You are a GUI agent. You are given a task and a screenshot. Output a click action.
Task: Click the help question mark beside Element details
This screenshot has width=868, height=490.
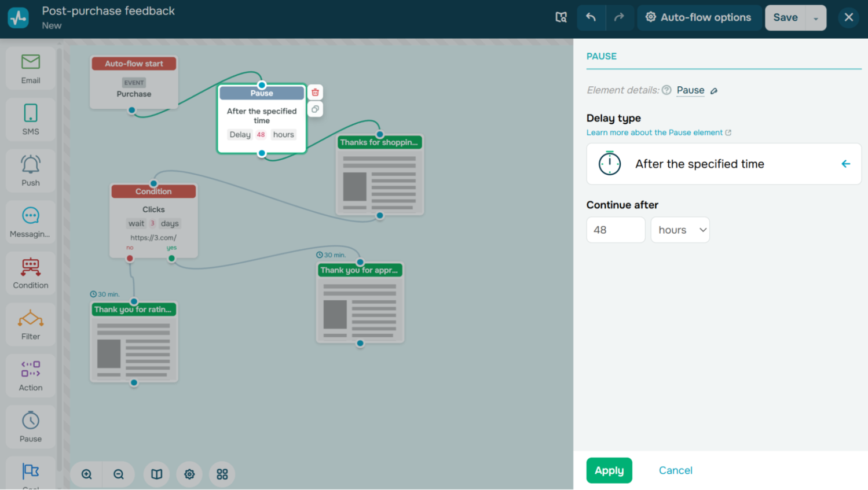666,90
